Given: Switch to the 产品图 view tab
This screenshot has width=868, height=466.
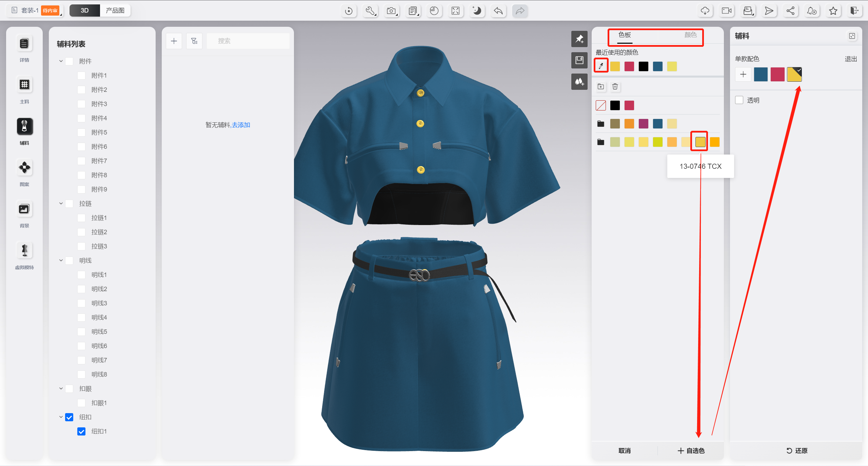Looking at the screenshot, I should pyautogui.click(x=115, y=11).
